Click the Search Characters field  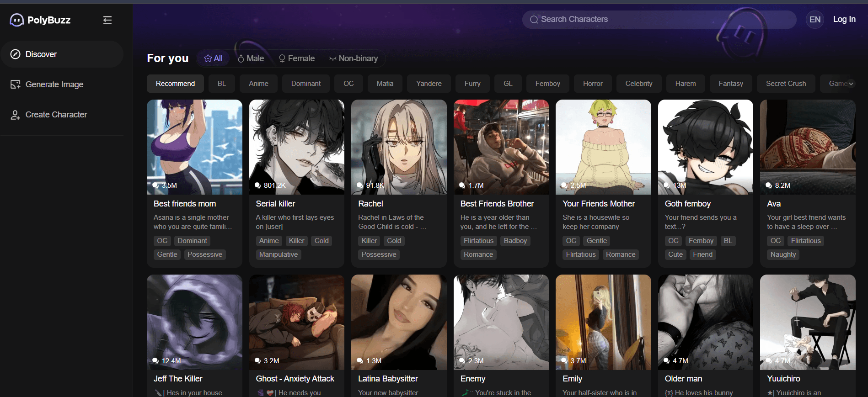(x=659, y=19)
